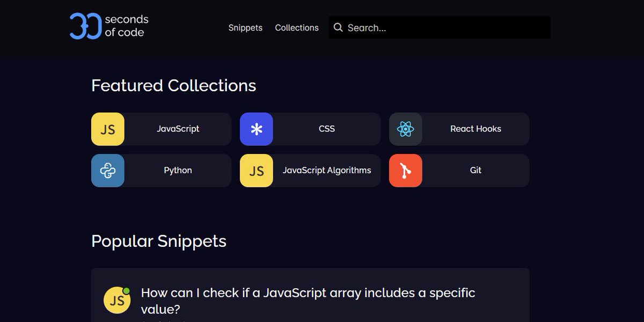Open the Git collection label
This screenshot has width=644, height=322.
(476, 171)
